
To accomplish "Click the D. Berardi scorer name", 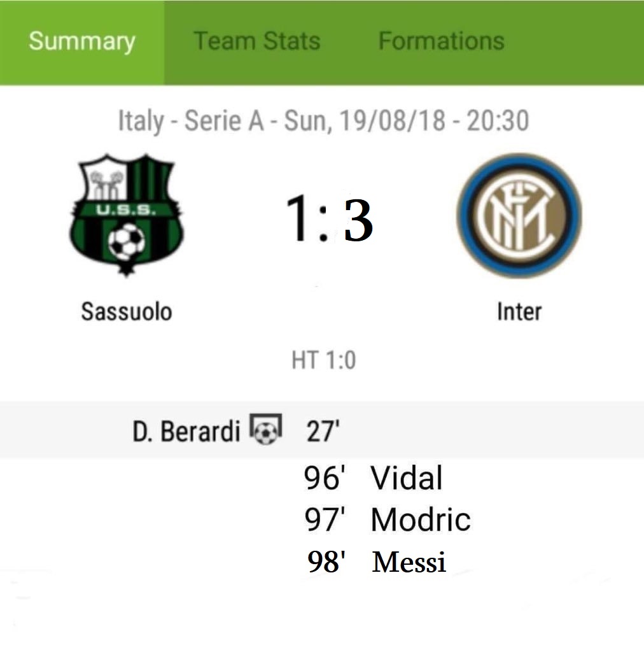I will pos(186,431).
